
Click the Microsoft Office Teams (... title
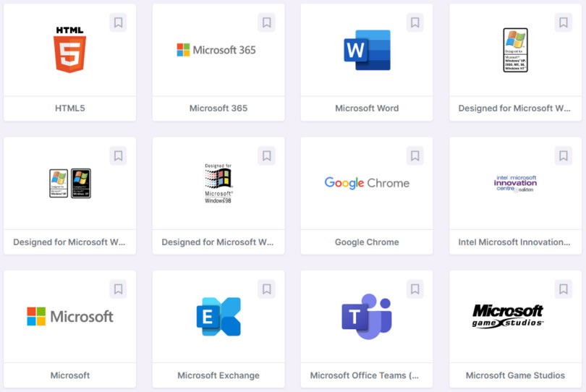point(365,375)
